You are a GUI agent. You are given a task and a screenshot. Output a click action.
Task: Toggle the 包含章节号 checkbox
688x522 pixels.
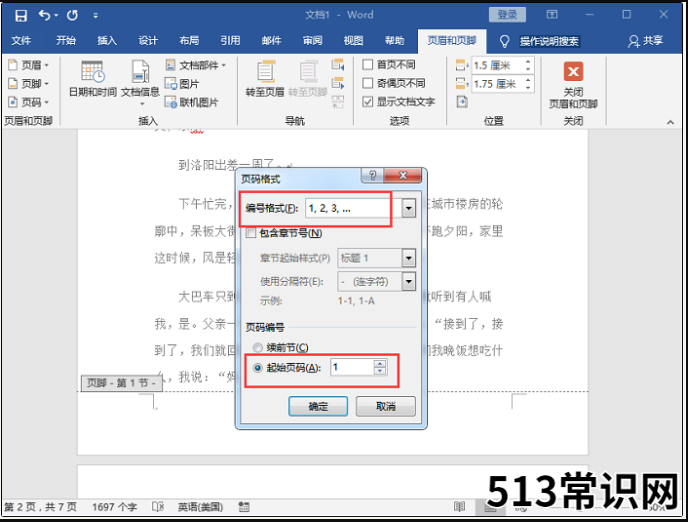pos(251,233)
